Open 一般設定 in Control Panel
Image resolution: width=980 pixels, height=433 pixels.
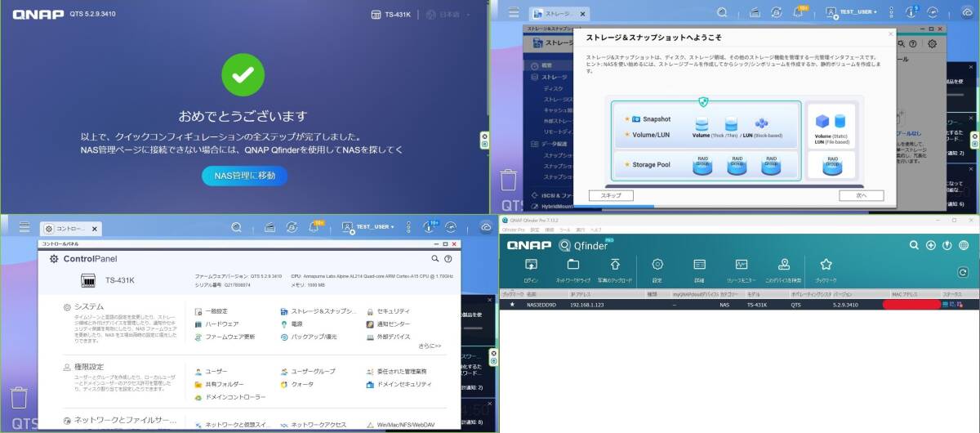pyautogui.click(x=212, y=311)
